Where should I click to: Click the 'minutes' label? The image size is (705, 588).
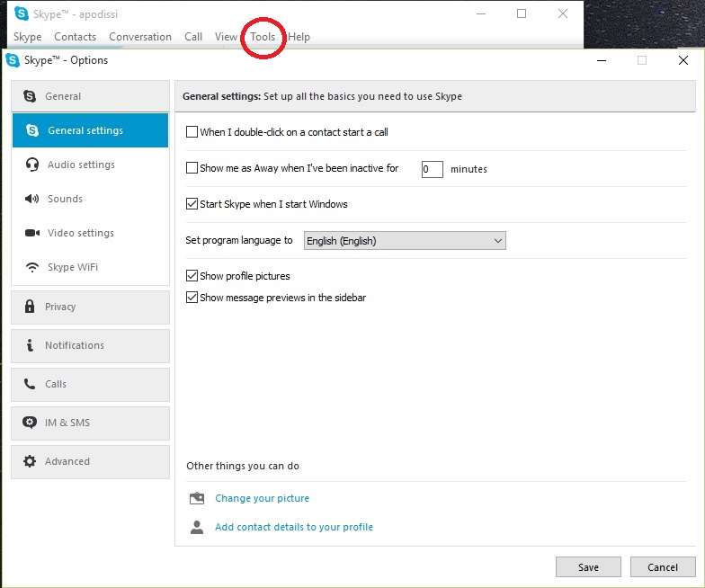(x=469, y=169)
